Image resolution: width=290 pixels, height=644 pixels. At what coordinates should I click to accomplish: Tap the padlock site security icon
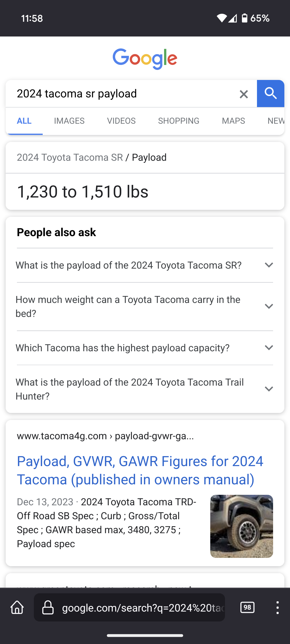tap(48, 608)
